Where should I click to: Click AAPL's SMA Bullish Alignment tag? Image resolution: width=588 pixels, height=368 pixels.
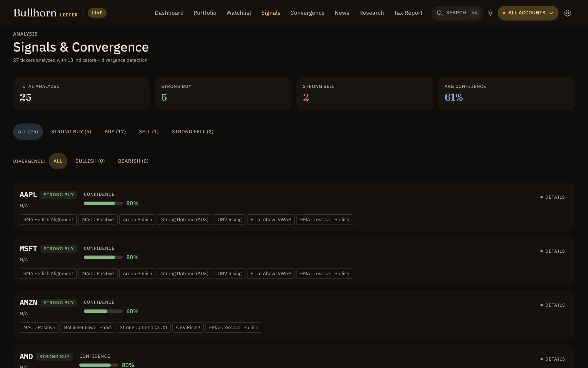tap(48, 220)
